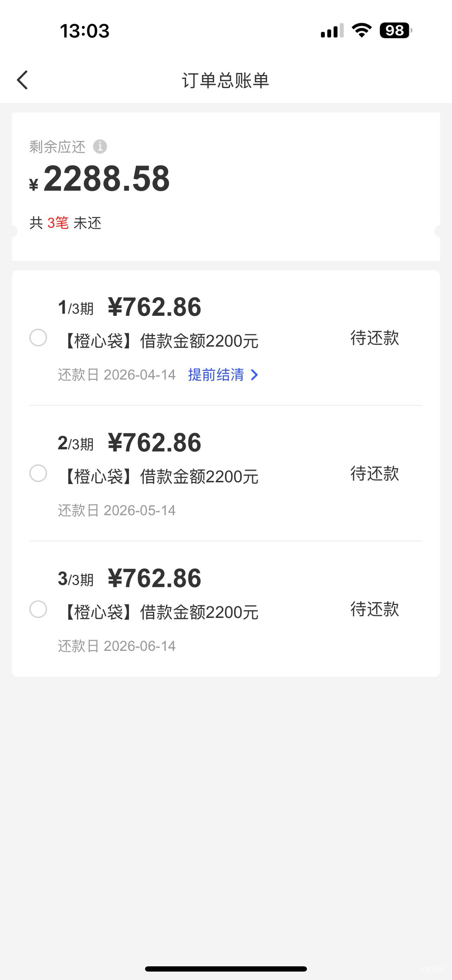Tap the 提前结清 early settlement link
The width and height of the screenshot is (452, 980).
click(216, 375)
